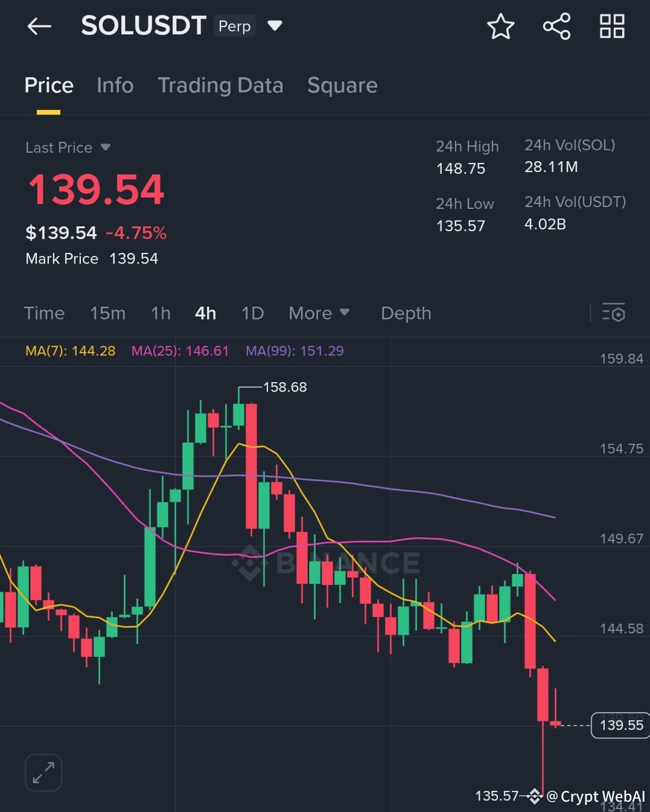Screen dimensions: 650x812
Task: Tap the large 139.54 last price
Action: (x=96, y=190)
